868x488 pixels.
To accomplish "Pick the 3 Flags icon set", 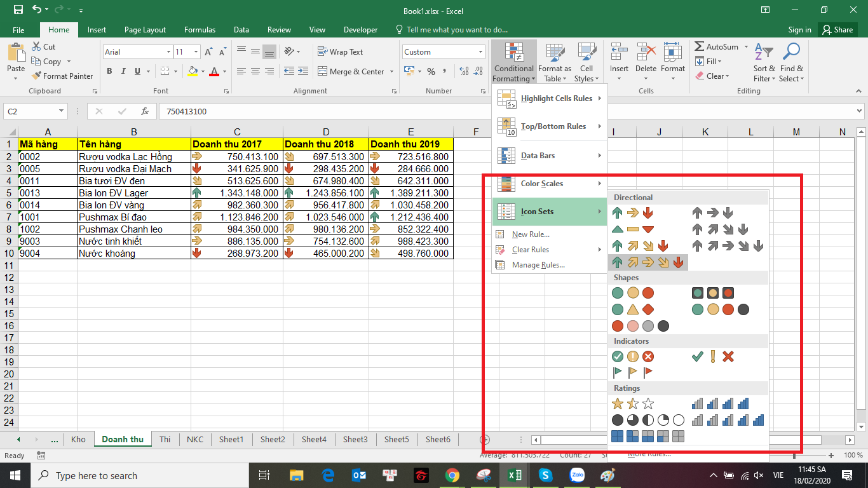I will pos(632,372).
